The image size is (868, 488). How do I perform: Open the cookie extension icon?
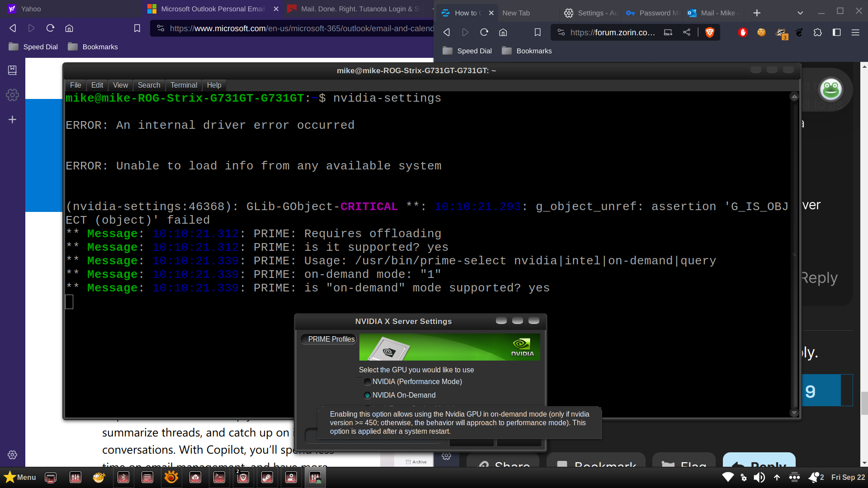click(761, 32)
